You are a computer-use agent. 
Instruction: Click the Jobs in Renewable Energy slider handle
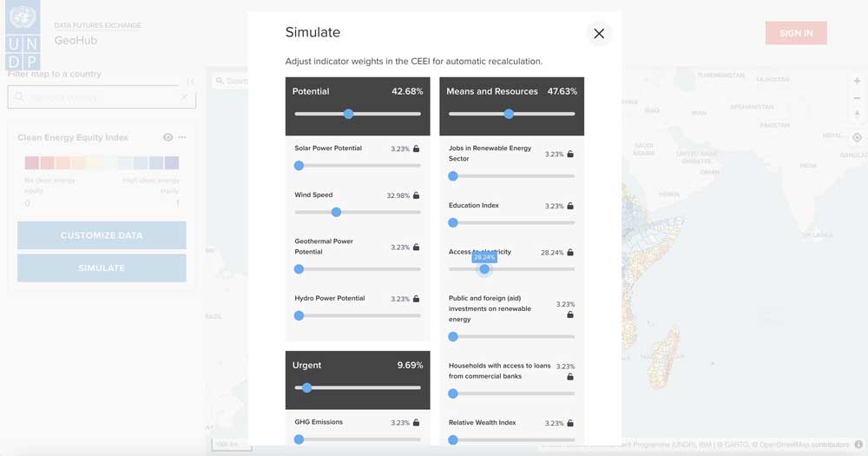pyautogui.click(x=453, y=175)
